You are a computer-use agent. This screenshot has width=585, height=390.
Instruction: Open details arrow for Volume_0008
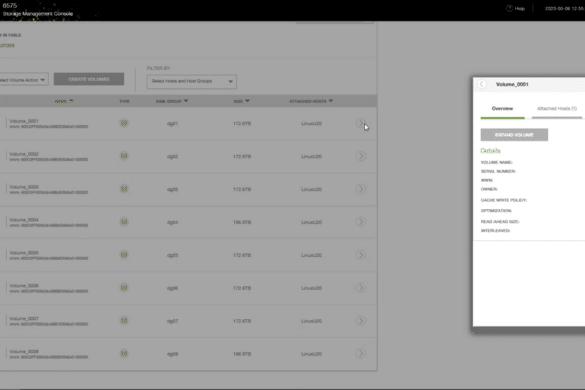point(360,353)
